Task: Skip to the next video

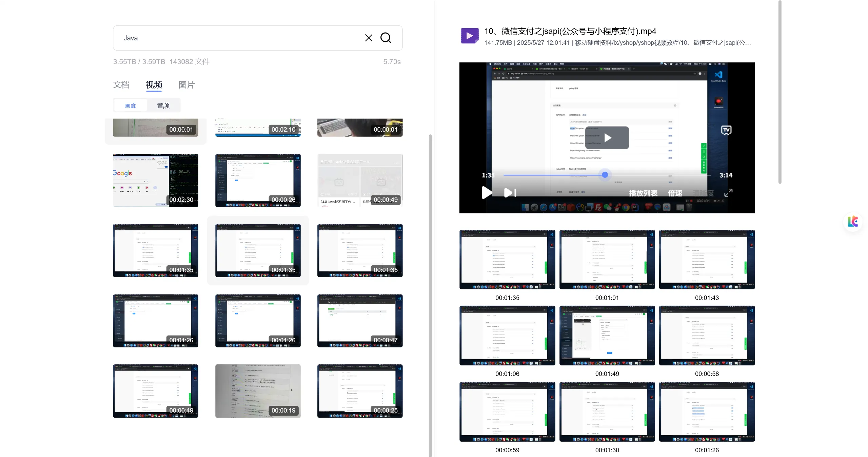Action: tap(510, 193)
